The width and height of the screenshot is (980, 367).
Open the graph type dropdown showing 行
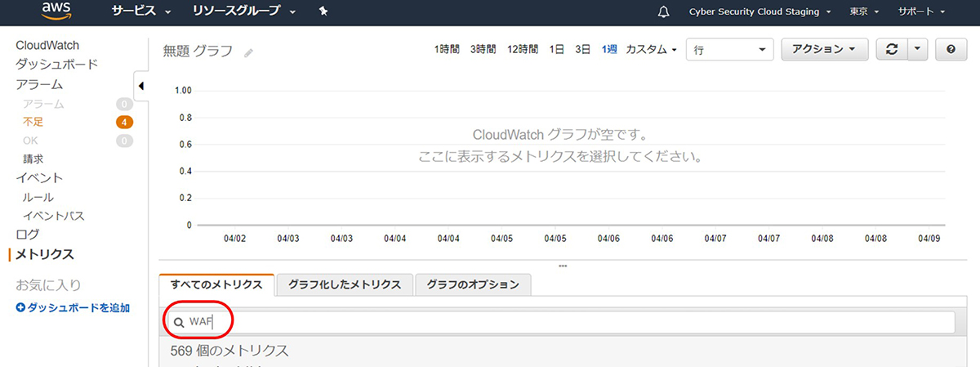click(729, 50)
